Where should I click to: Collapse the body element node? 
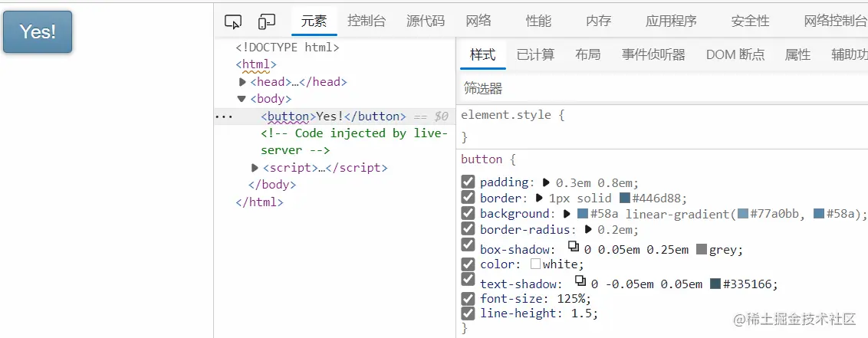coord(242,99)
